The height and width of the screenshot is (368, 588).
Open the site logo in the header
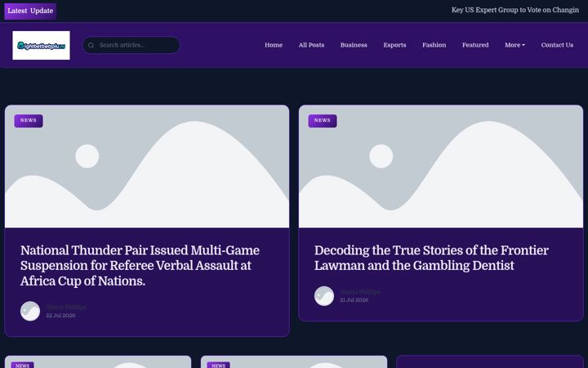tap(42, 46)
